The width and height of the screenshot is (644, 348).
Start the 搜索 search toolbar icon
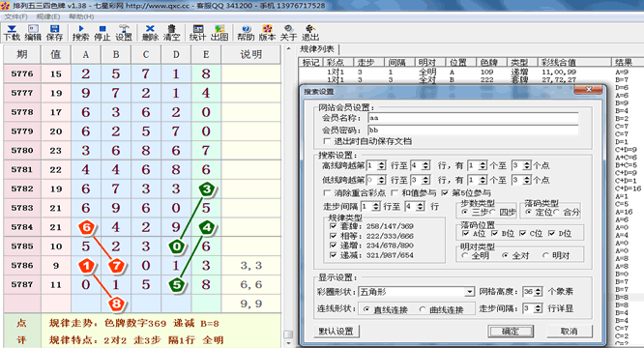(x=80, y=33)
